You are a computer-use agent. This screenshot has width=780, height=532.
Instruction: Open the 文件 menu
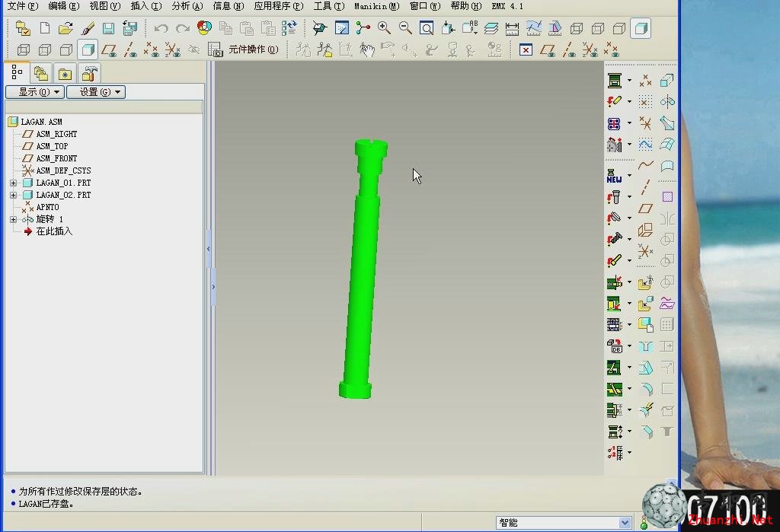pos(23,6)
